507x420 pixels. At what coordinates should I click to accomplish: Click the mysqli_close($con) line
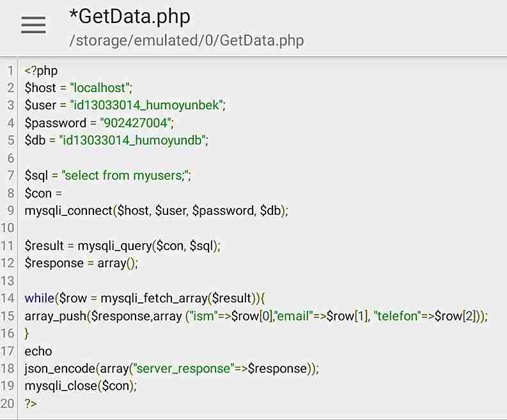click(81, 386)
